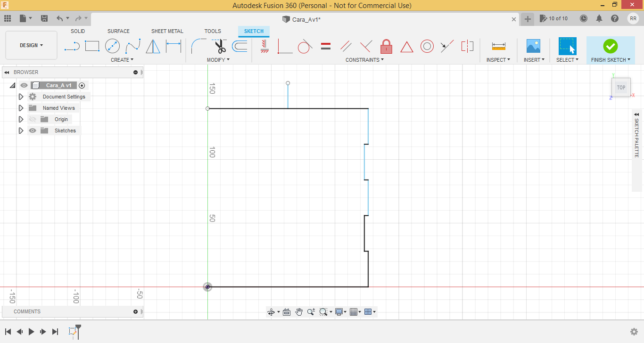Toggle visibility of Cara_A v1
Image resolution: width=644 pixels, height=343 pixels.
coord(23,85)
